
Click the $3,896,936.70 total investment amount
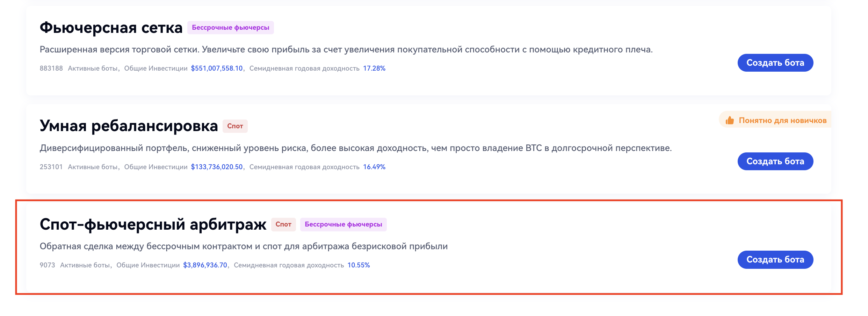[x=205, y=265]
